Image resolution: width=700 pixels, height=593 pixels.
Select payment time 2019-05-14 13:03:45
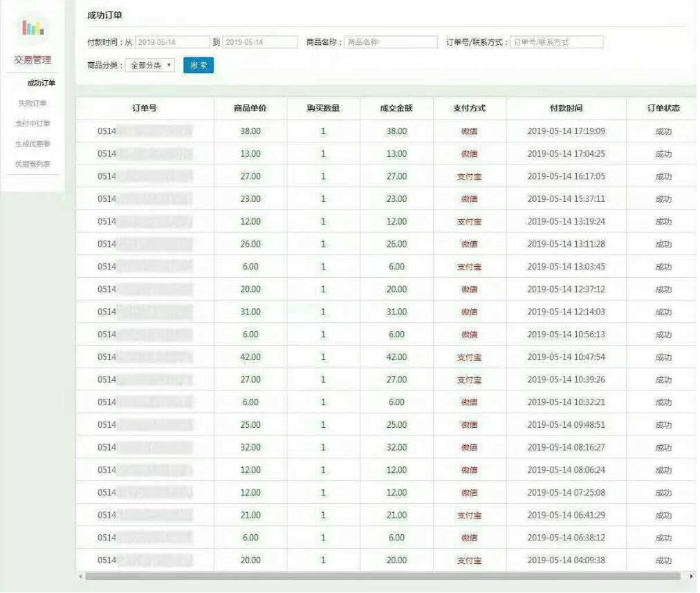click(566, 266)
